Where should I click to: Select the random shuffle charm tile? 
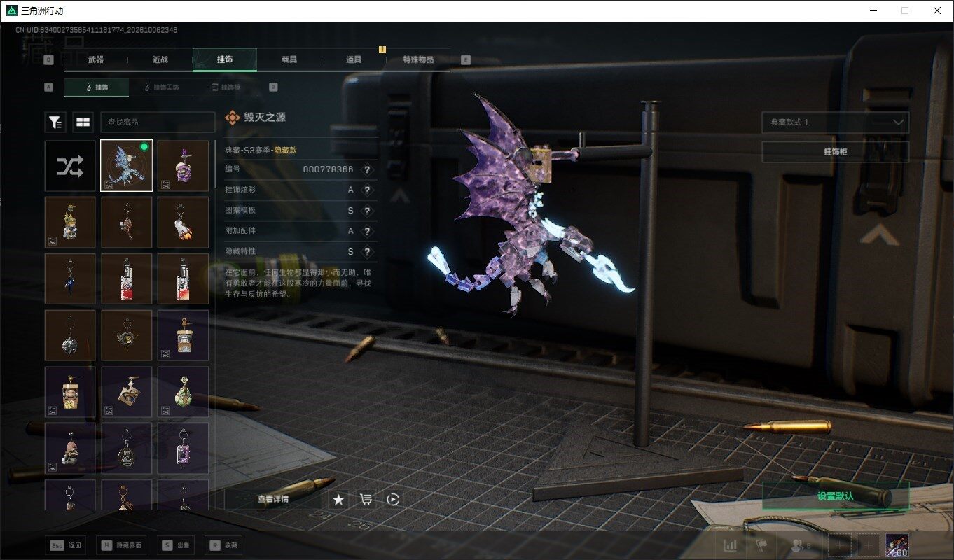pos(70,166)
